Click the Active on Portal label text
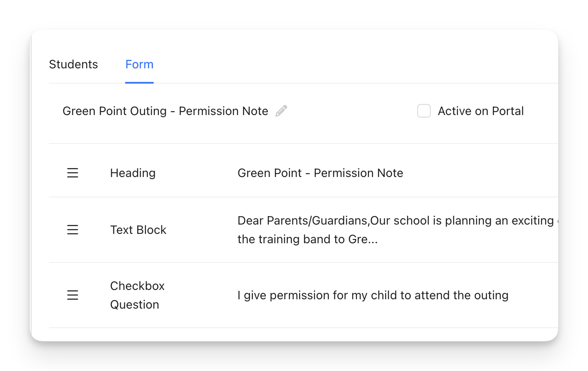The width and height of the screenshot is (588, 371). click(481, 111)
